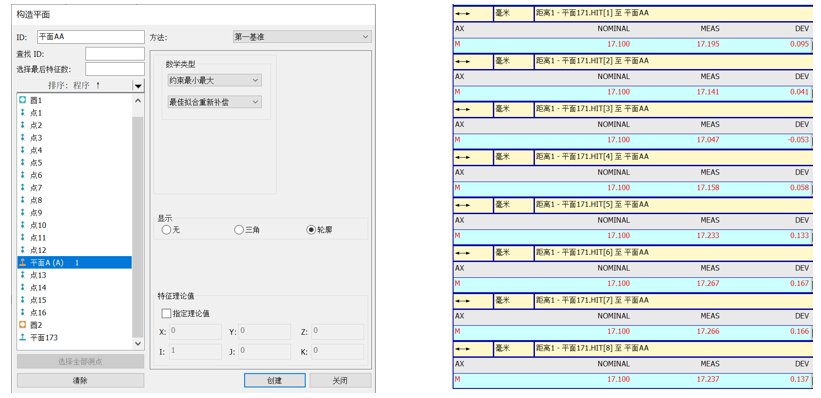Select the 圆1 circle feature icon
Screen dimensions: 821x398
[x=22, y=100]
